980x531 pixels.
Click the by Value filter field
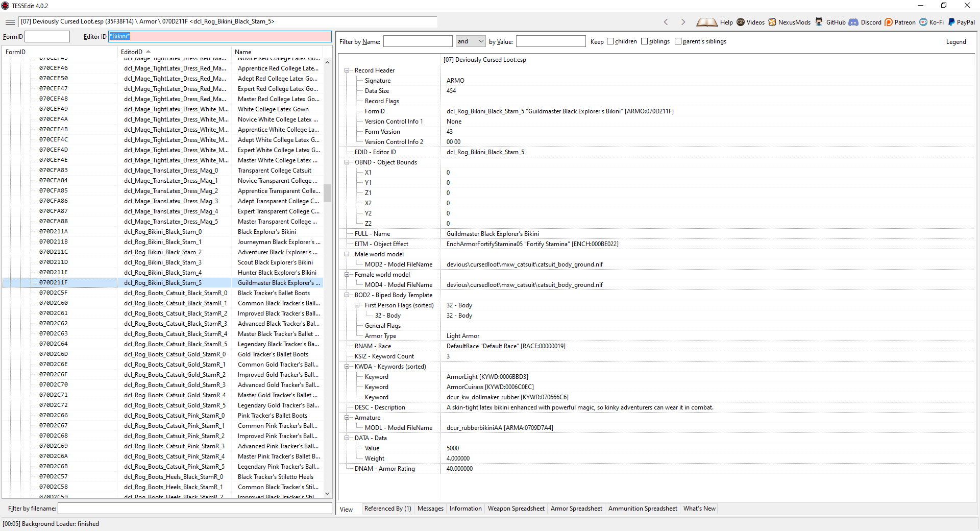[x=551, y=41]
